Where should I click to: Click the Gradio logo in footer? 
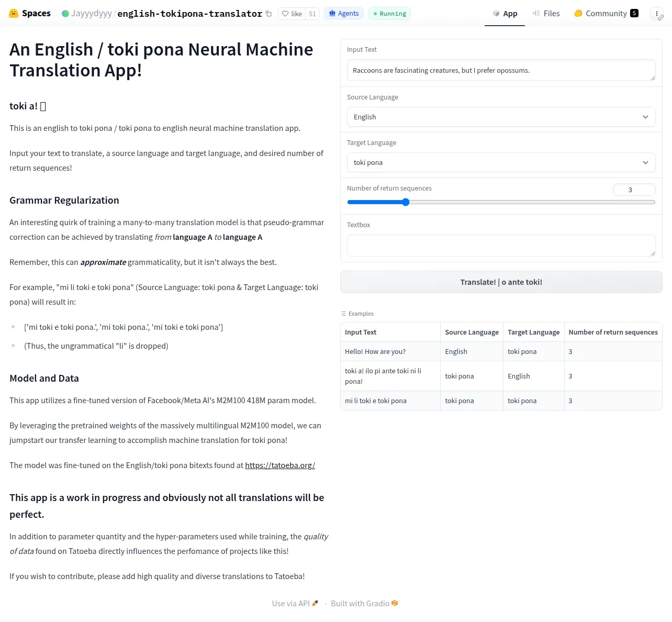(395, 603)
